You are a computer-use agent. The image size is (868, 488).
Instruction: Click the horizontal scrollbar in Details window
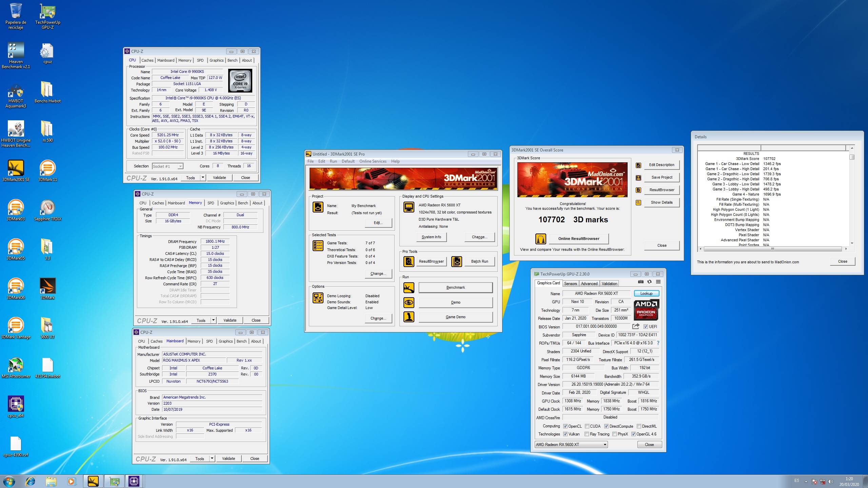coord(772,249)
